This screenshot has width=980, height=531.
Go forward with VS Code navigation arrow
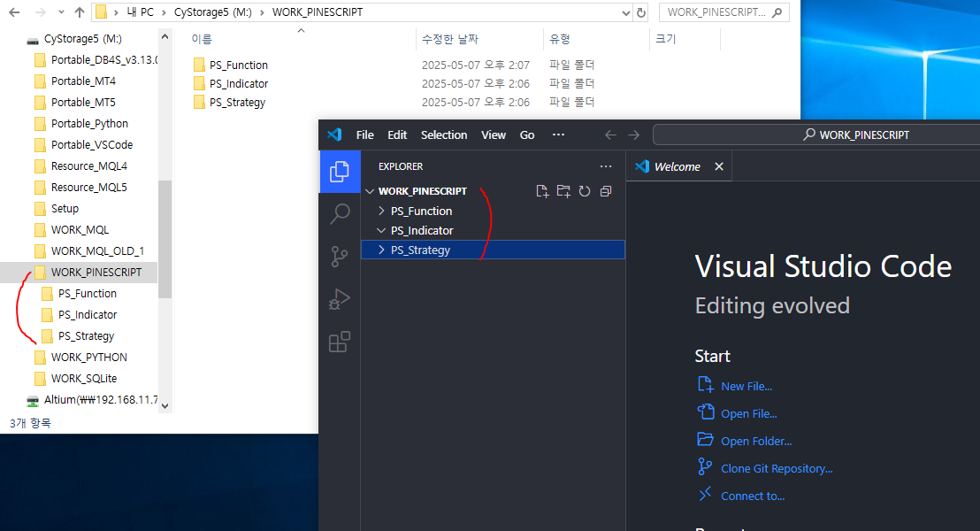pyautogui.click(x=634, y=135)
